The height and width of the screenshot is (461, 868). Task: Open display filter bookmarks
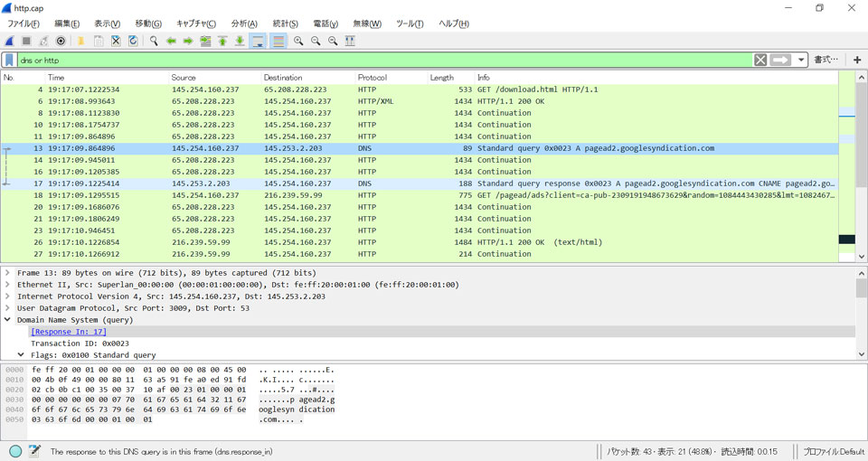click(9, 60)
